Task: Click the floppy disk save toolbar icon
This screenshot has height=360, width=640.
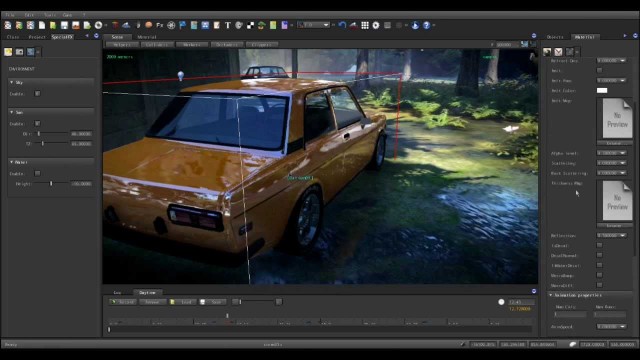Action: click(x=64, y=25)
